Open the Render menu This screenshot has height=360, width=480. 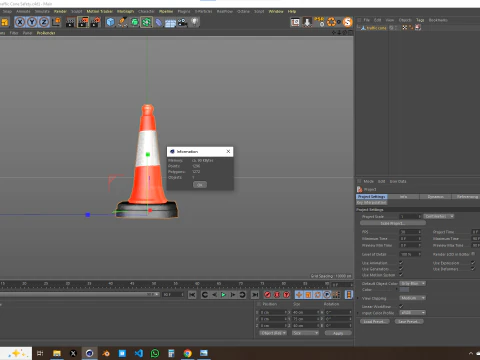(60, 11)
